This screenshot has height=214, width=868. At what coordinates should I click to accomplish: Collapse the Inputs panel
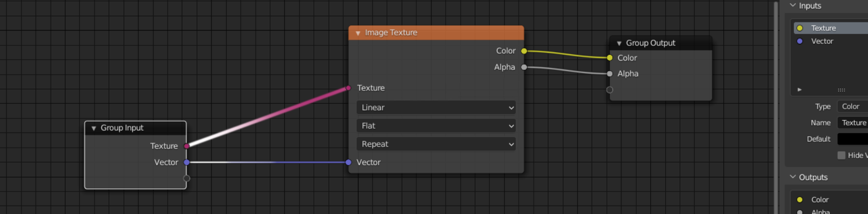793,6
